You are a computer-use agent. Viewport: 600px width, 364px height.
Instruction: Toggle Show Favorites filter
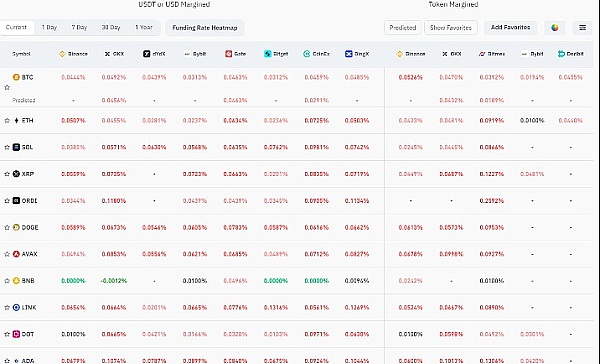click(451, 28)
